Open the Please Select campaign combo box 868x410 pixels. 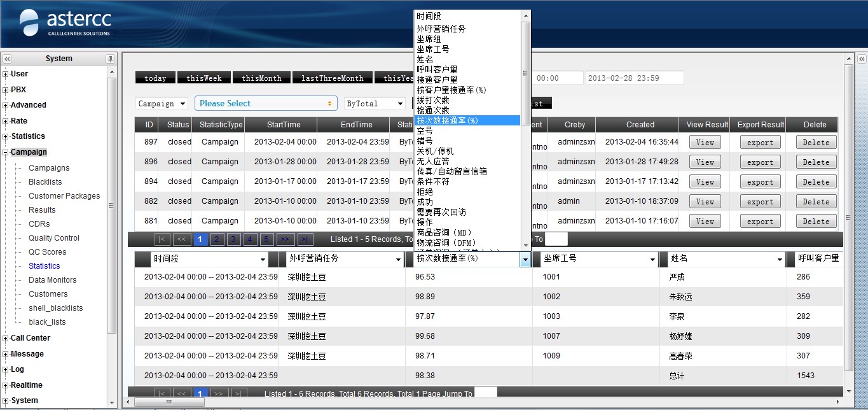tap(266, 104)
